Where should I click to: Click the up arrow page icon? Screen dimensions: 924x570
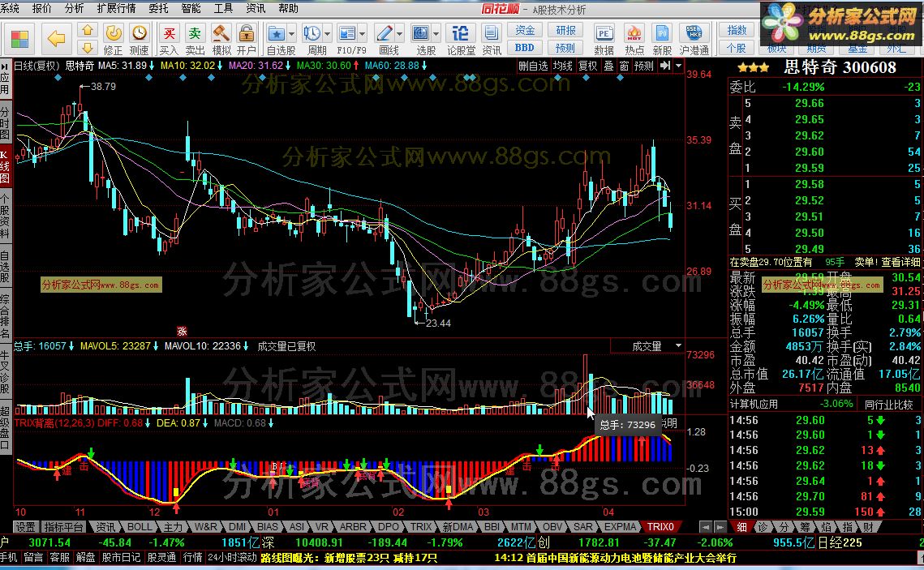click(x=88, y=30)
